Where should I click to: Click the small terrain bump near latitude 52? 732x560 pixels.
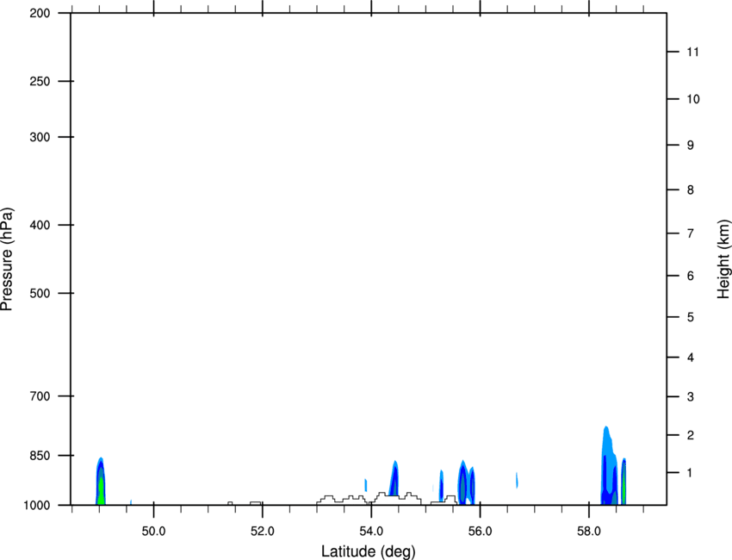pos(256,503)
